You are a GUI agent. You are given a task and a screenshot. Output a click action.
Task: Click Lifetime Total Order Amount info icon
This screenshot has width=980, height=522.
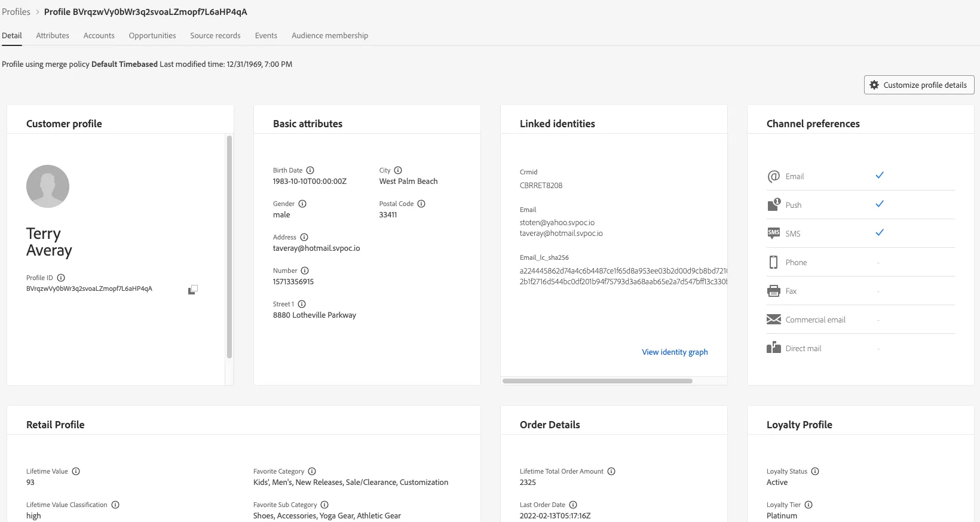click(611, 471)
